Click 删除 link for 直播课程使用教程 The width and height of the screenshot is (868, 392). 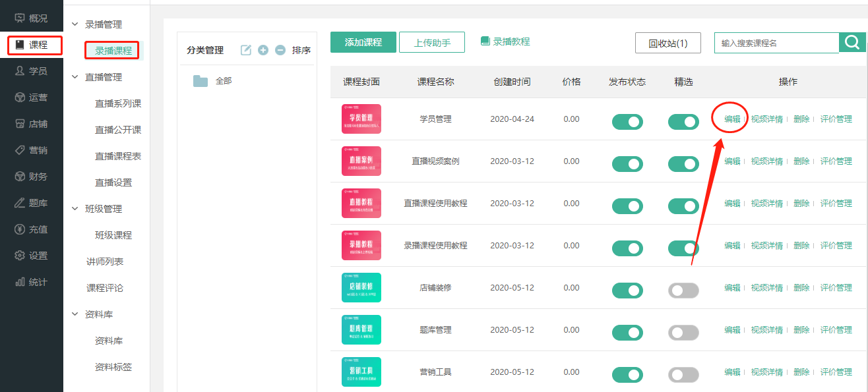801,204
